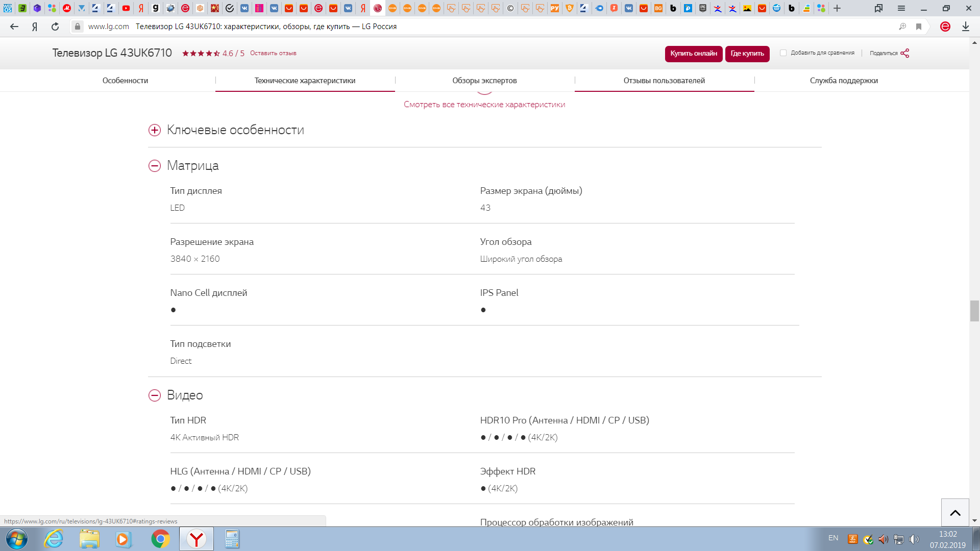Open Google Chrome from taskbar
This screenshot has height=551, width=980.
[x=160, y=539]
